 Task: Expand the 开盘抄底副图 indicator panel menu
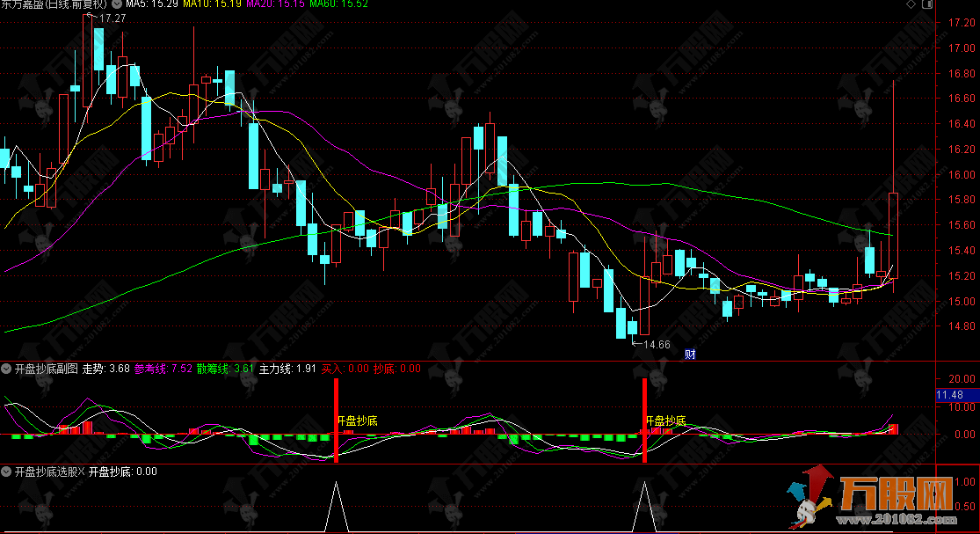pyautogui.click(x=5, y=369)
